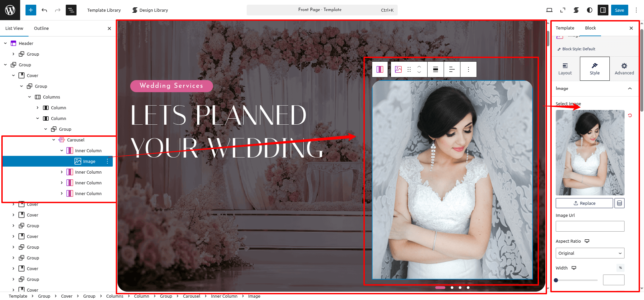Image resolution: width=644 pixels, height=300 pixels.
Task: Open the block inserter plus button
Action: point(31,10)
